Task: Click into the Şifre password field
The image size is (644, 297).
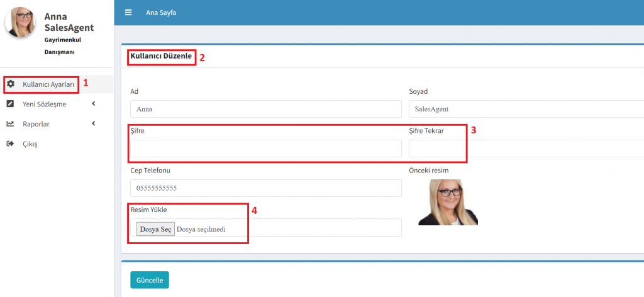Action: (x=265, y=148)
